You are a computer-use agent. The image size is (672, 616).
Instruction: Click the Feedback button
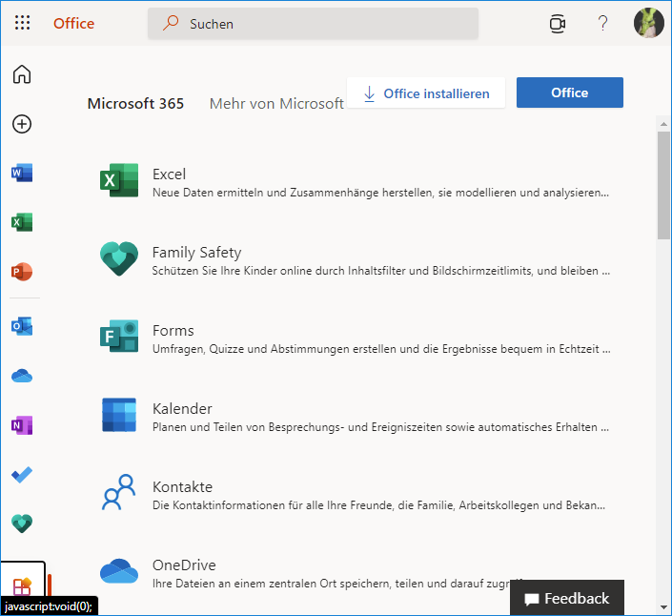(x=567, y=598)
